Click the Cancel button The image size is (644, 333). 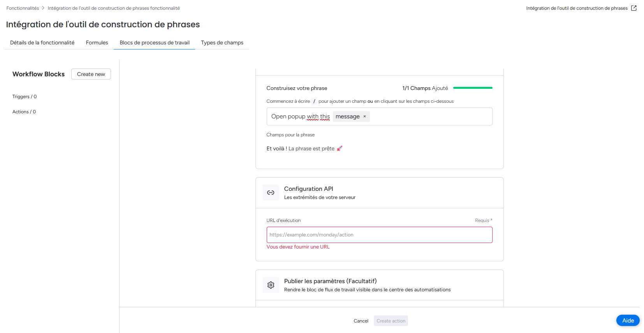[x=361, y=321]
